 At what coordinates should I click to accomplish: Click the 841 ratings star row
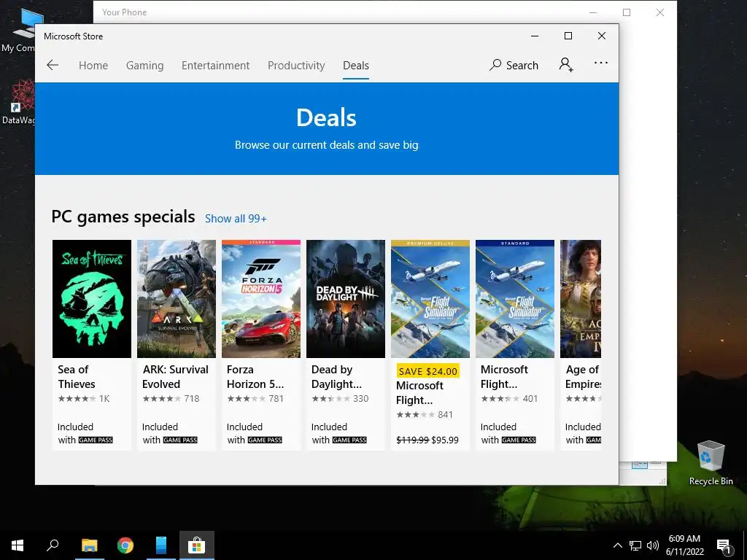pyautogui.click(x=425, y=414)
